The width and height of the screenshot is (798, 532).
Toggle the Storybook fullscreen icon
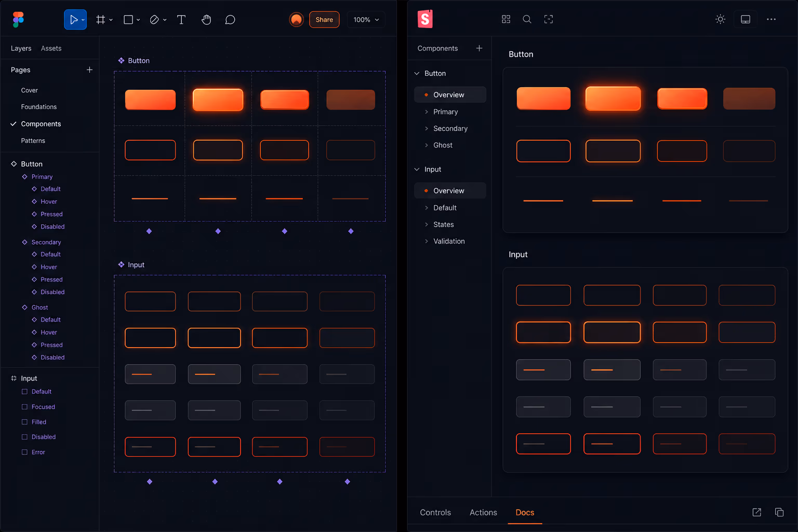coord(549,19)
